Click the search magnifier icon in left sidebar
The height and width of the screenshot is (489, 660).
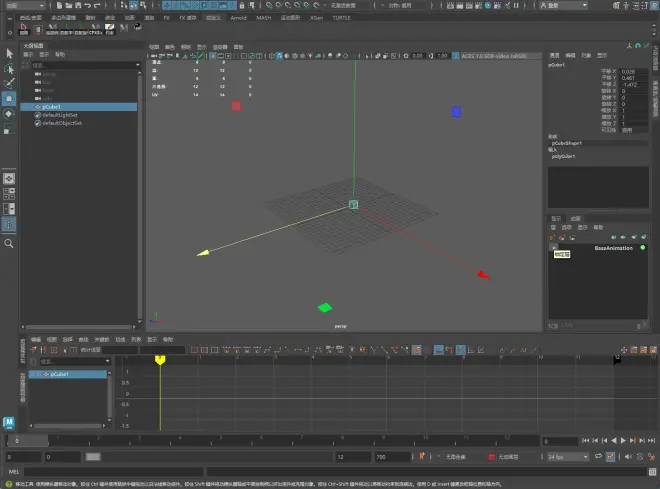[10, 243]
